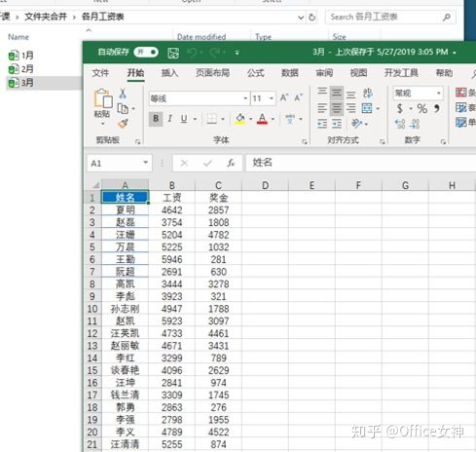Toggle Italic formatting
Image resolution: width=476 pixels, height=452 pixels.
(169, 119)
